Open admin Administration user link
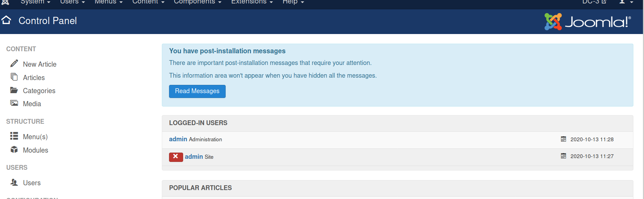Image resolution: width=644 pixels, height=199 pixels. click(x=178, y=139)
